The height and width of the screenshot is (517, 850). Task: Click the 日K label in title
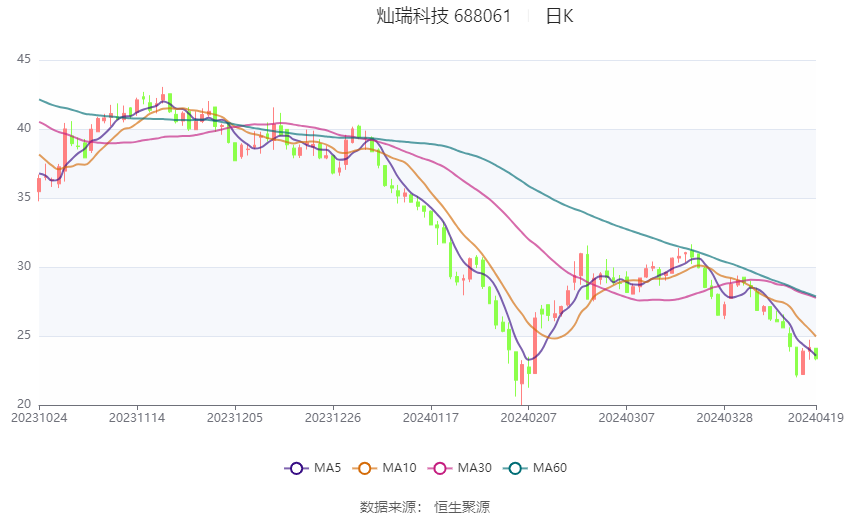click(x=559, y=16)
